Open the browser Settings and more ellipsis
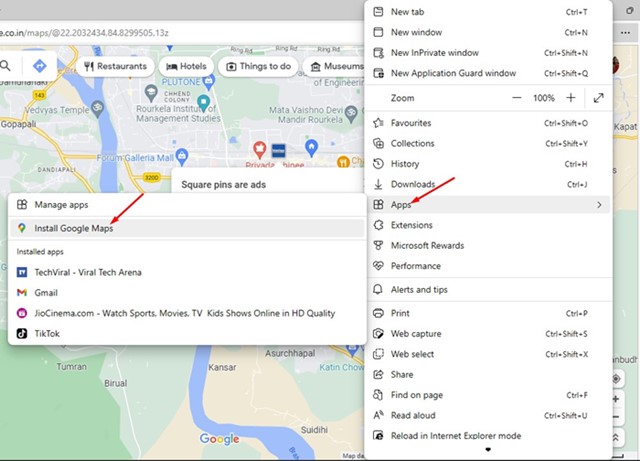Viewport: 640px width, 461px height. coord(625,33)
